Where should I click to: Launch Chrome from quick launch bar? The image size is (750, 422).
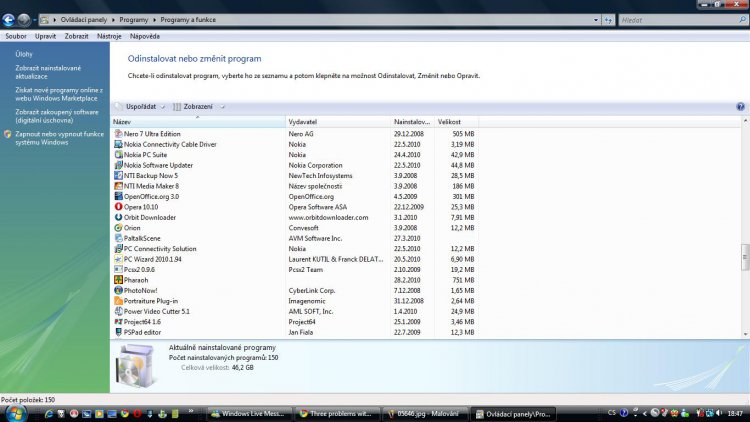click(x=124, y=413)
